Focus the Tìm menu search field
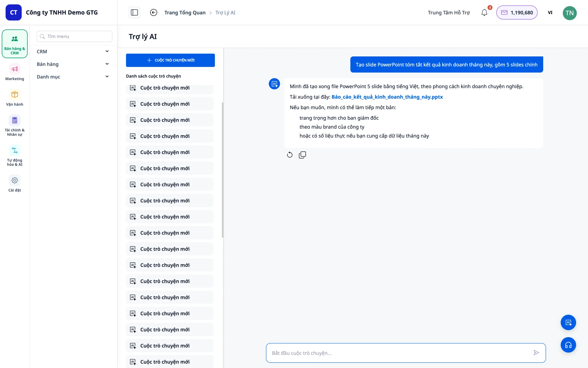588x368 pixels. click(x=74, y=36)
